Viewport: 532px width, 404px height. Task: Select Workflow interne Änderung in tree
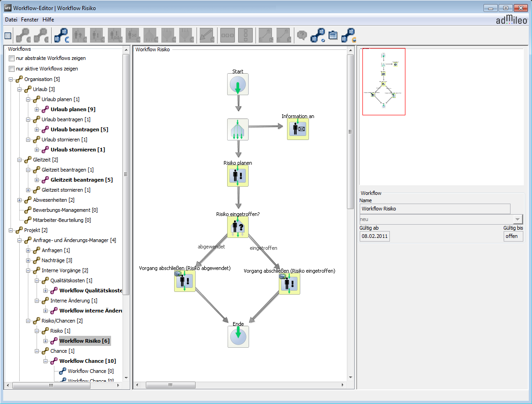click(x=90, y=311)
